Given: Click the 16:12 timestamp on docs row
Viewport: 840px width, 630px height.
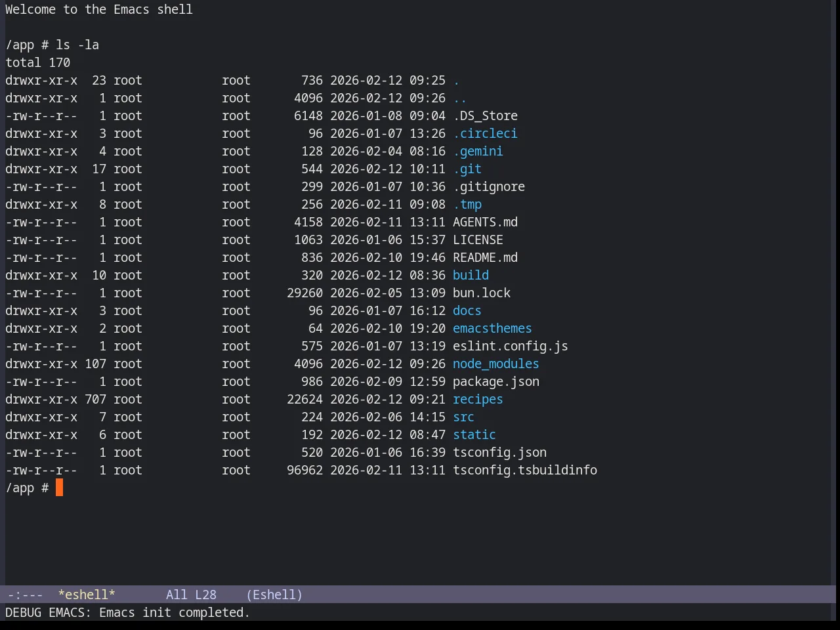Looking at the screenshot, I should (x=427, y=311).
